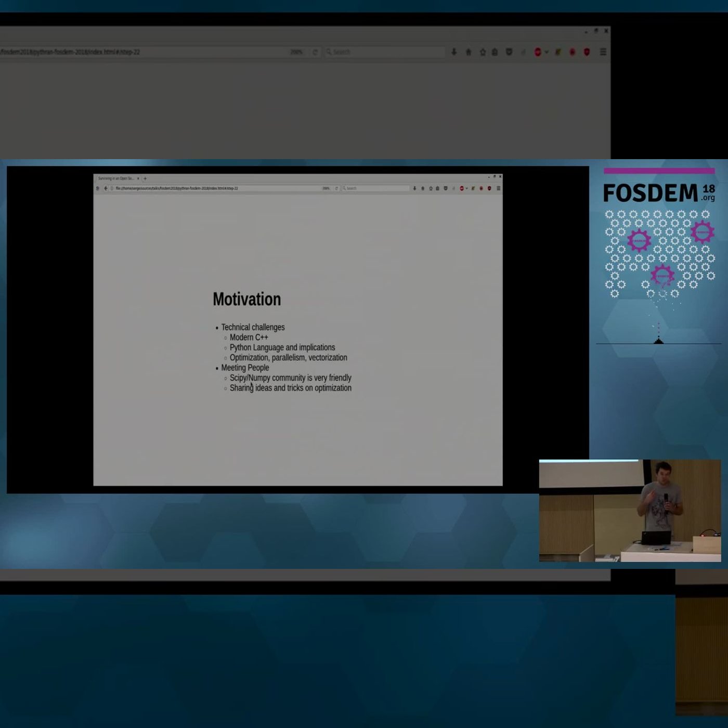Click "Scipy/Numpy community is very friendly" text

291,378
